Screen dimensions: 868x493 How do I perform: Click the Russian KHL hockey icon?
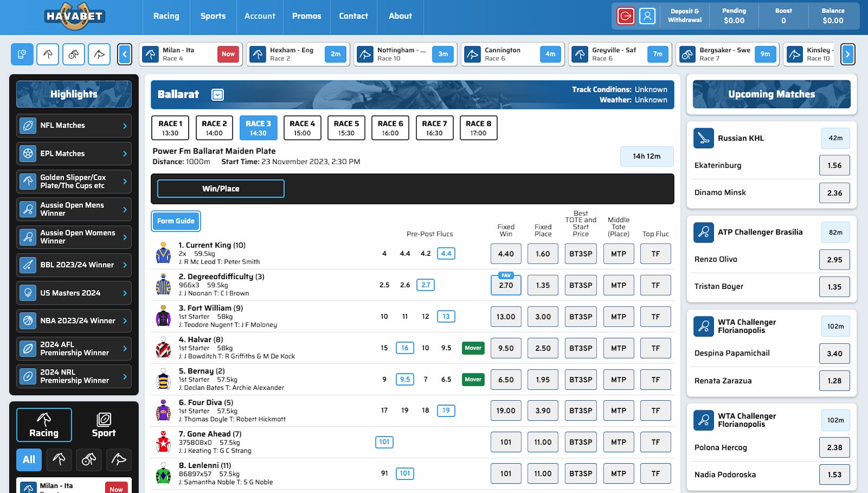coord(704,138)
